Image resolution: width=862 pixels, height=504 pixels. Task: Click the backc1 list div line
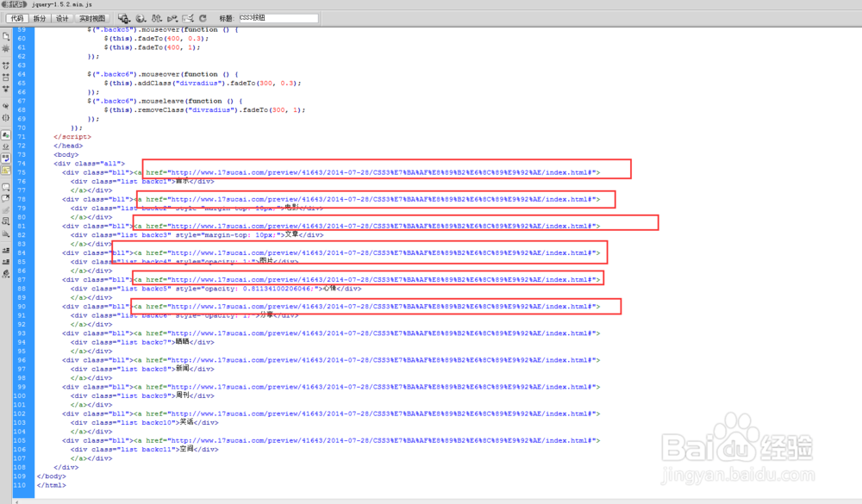142,182
